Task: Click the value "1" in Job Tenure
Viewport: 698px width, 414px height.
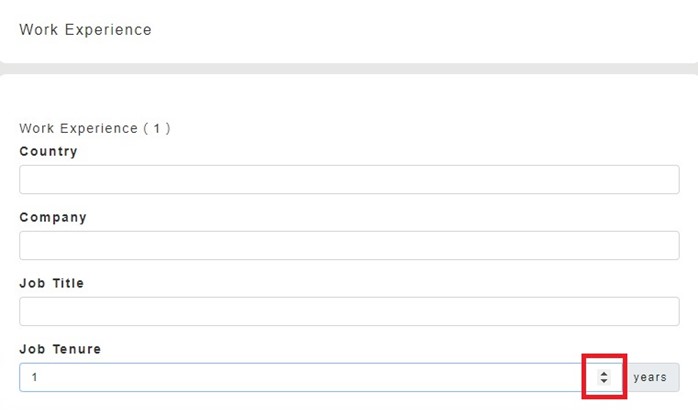Action: pos(34,377)
